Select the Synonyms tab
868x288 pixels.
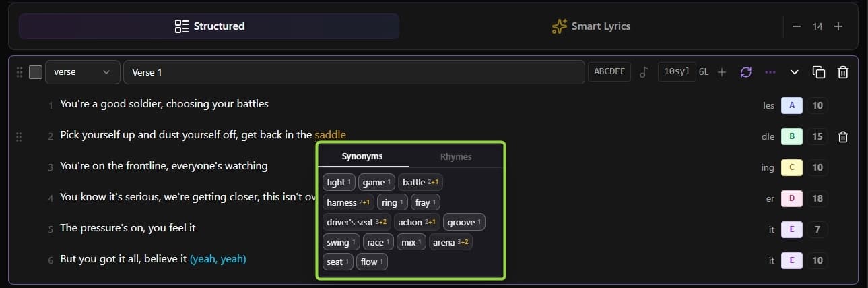[x=362, y=156]
